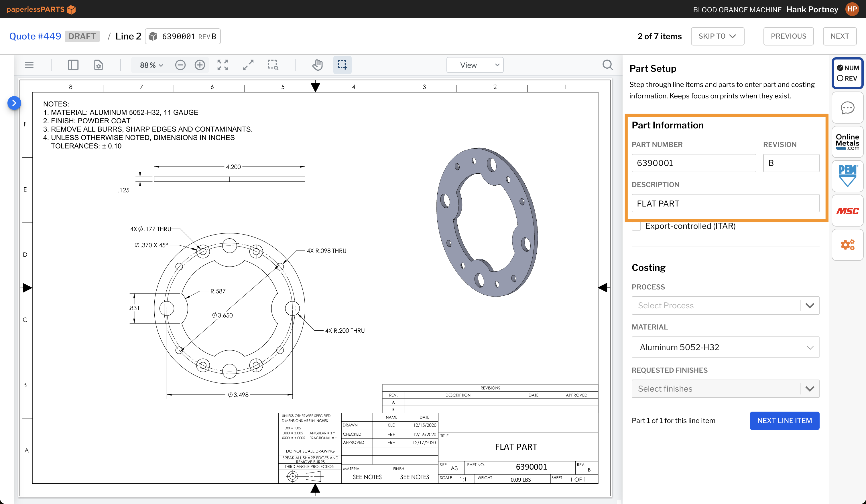Click the PART NUMBER input field
The height and width of the screenshot is (504, 866).
pyautogui.click(x=694, y=163)
